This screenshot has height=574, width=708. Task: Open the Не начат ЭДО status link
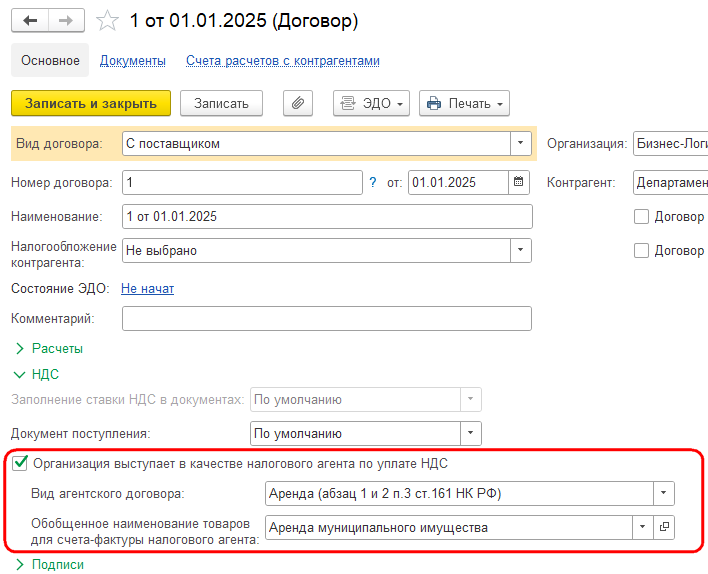point(147,289)
